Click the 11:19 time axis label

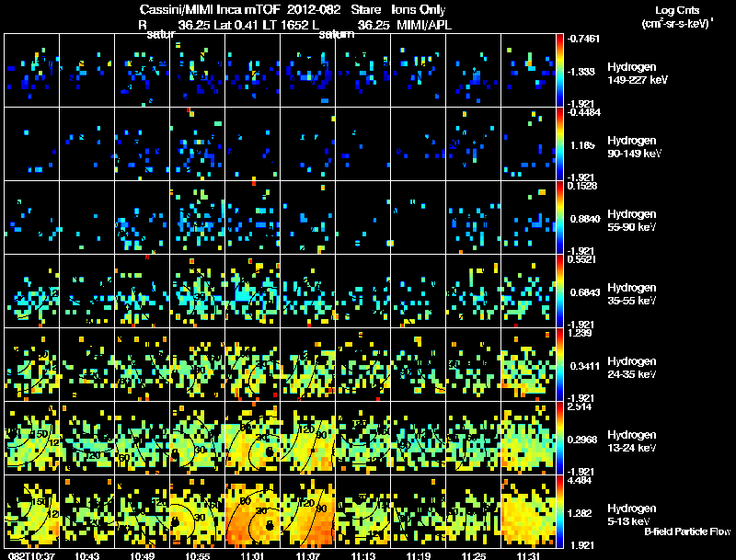pyautogui.click(x=419, y=555)
